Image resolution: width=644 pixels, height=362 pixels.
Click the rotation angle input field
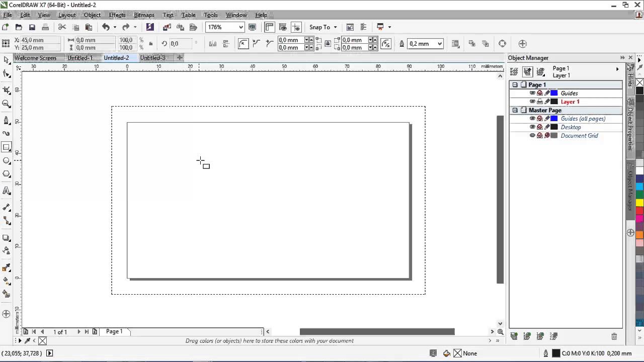click(x=180, y=44)
